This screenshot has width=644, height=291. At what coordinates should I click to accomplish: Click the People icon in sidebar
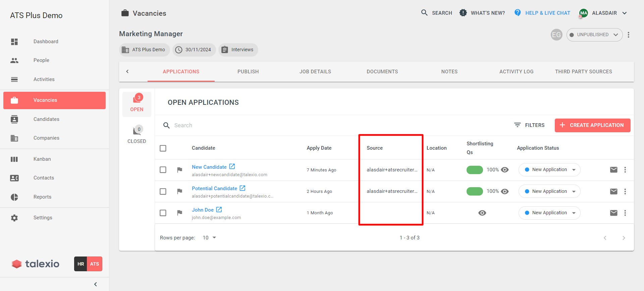(14, 60)
